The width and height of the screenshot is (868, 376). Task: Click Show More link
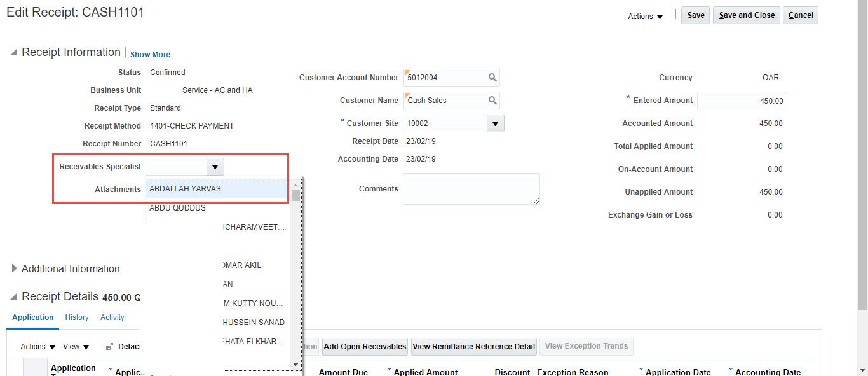(150, 55)
